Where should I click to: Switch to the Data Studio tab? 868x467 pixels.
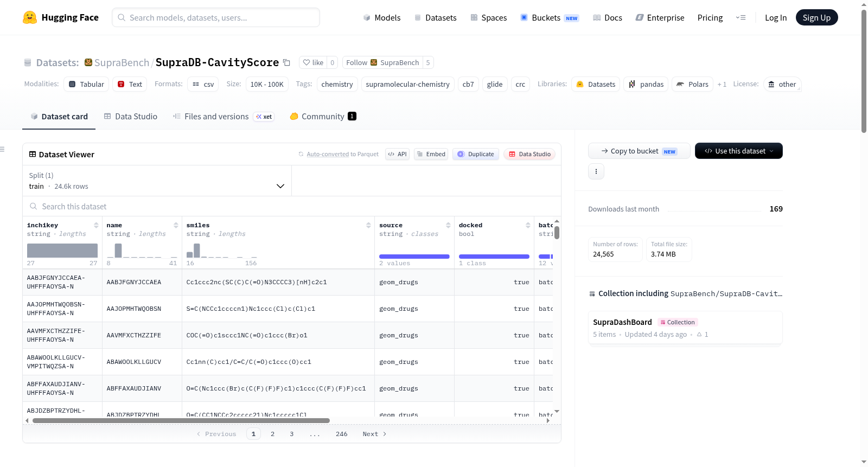(131, 116)
